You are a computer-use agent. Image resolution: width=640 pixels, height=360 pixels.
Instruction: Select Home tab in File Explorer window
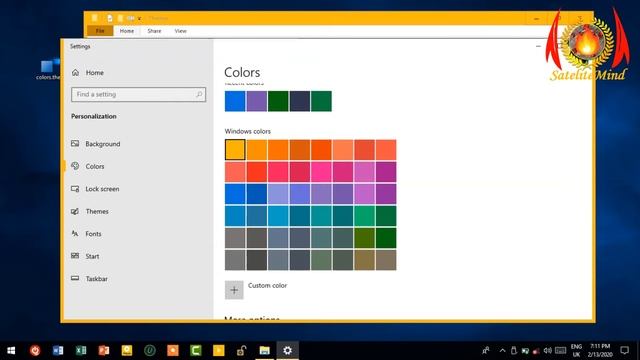[x=127, y=31]
